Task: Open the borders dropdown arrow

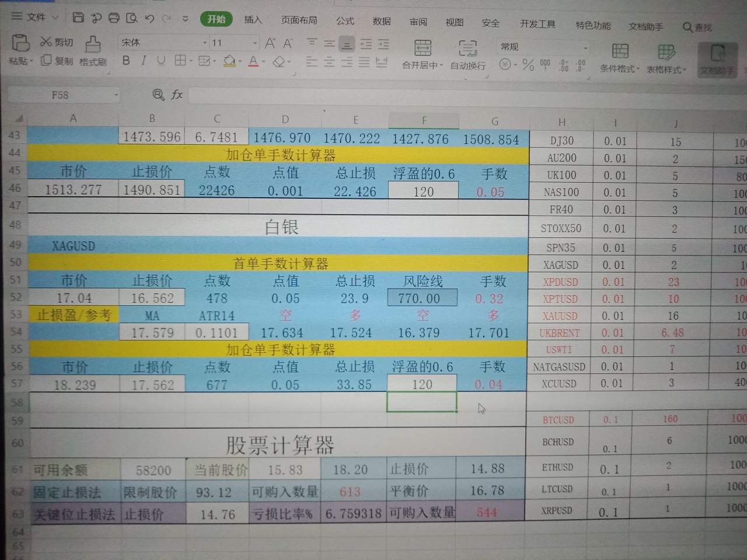Action: click(191, 61)
